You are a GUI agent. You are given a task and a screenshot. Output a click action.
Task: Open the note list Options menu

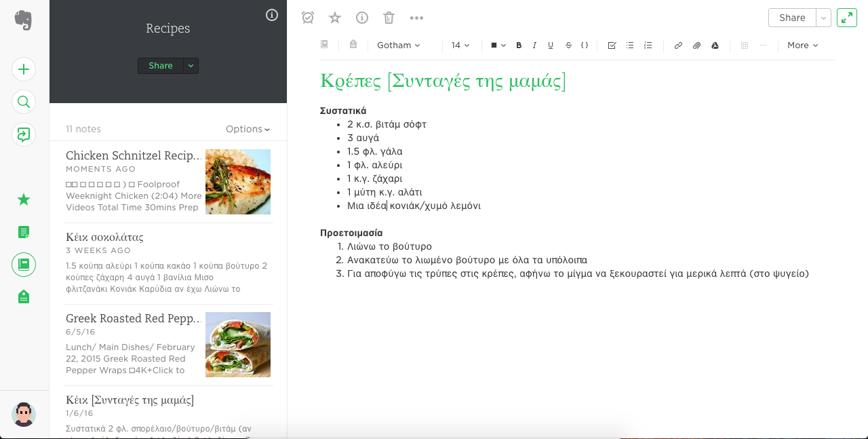click(248, 129)
